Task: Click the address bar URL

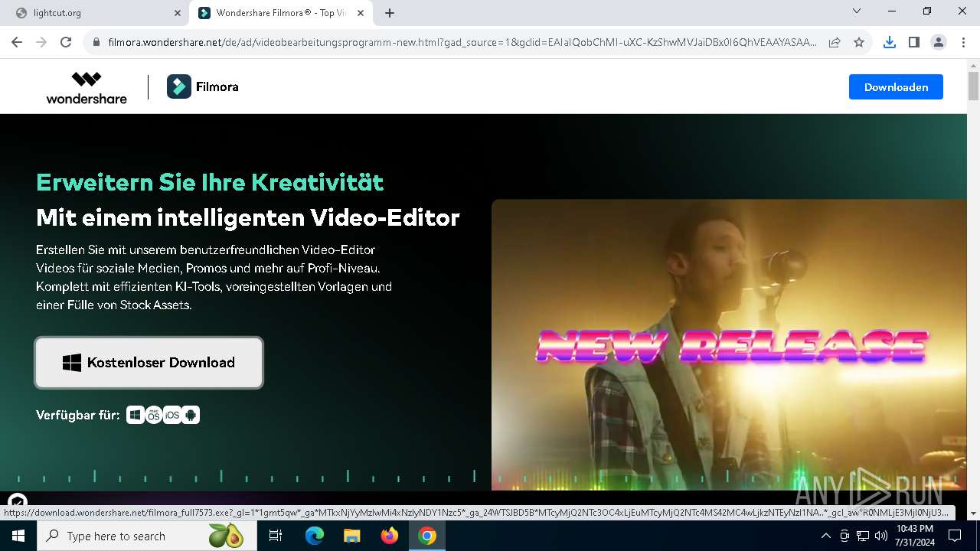Action: [462, 43]
